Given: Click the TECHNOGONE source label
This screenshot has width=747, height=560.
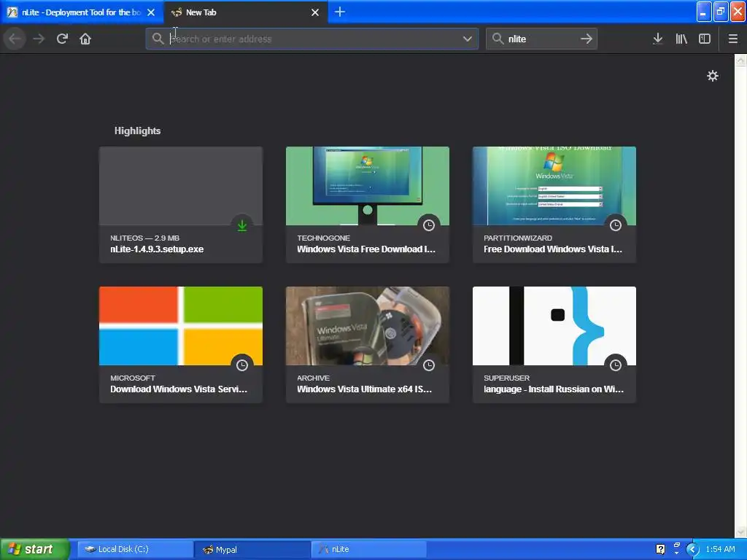Looking at the screenshot, I should coord(323,238).
